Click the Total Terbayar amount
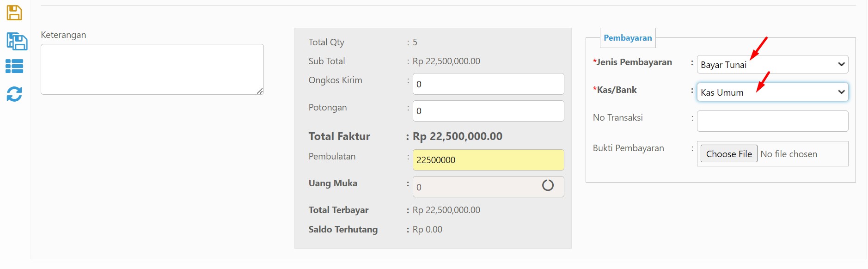Image resolution: width=868 pixels, height=269 pixels. [446, 210]
